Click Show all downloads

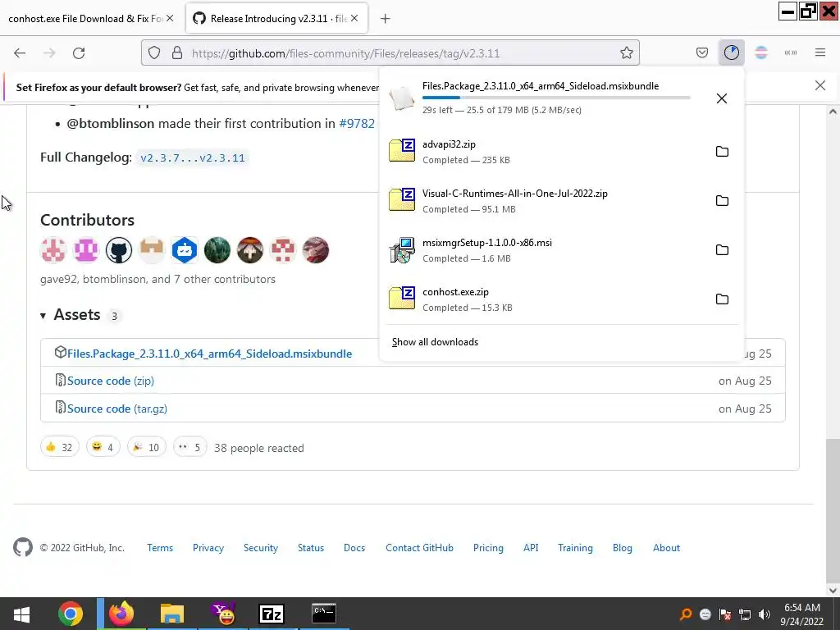click(x=435, y=342)
